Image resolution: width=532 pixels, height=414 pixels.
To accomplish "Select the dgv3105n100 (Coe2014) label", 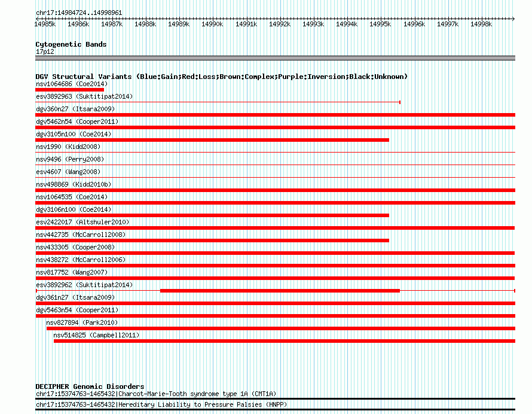I will [74, 134].
